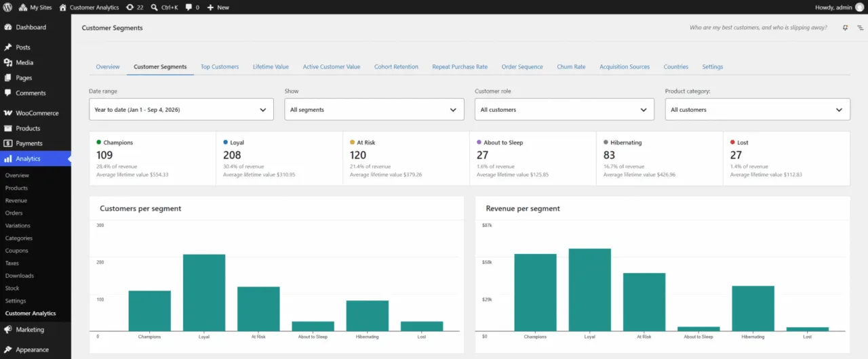Switch to the Settings tab
The image size is (868, 359).
click(713, 66)
